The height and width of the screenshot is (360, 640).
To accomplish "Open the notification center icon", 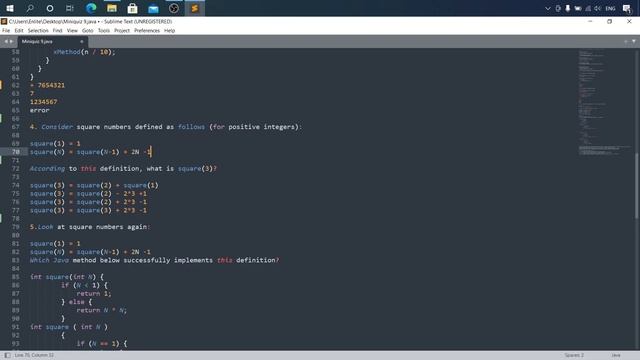I will [627, 8].
